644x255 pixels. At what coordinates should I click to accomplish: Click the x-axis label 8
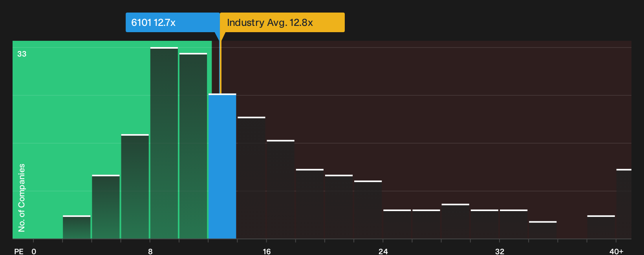tap(150, 251)
